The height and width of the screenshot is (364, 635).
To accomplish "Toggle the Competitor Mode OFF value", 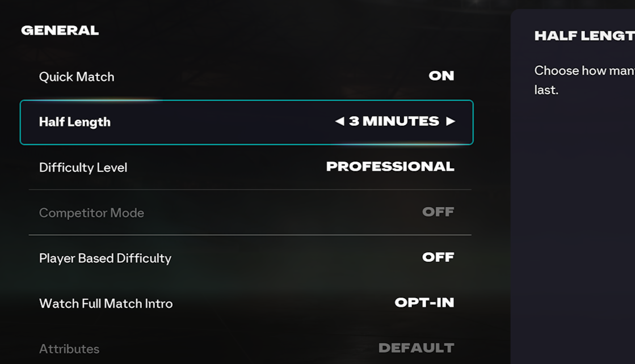I will coord(438,212).
